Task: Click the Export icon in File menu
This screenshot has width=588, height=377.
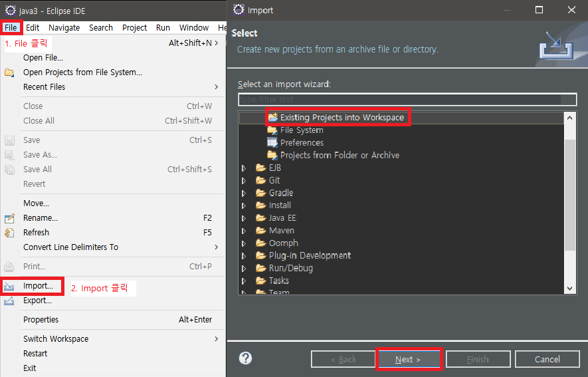Action: (9, 301)
